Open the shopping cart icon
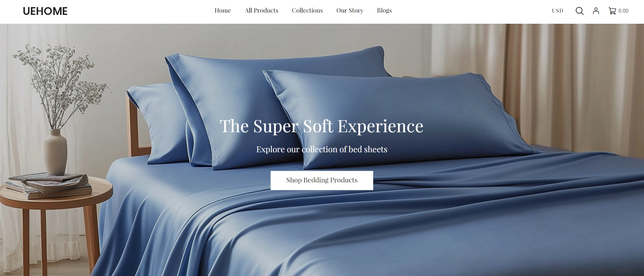Screen dimensions: 644x276 pyautogui.click(x=612, y=11)
